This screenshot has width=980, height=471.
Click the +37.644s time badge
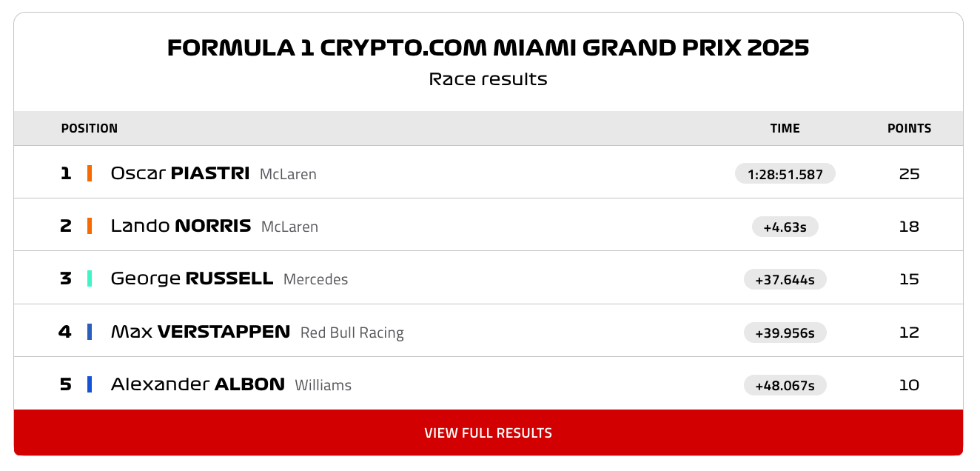tap(785, 279)
